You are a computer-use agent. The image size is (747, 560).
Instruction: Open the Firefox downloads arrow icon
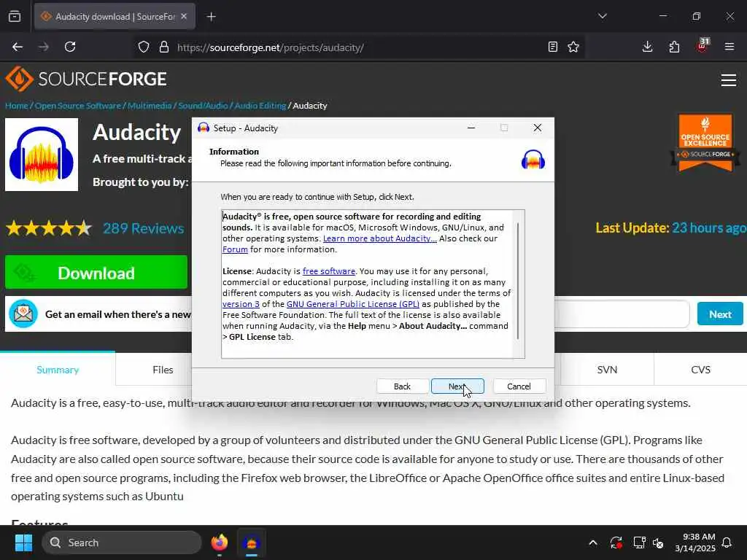648,47
